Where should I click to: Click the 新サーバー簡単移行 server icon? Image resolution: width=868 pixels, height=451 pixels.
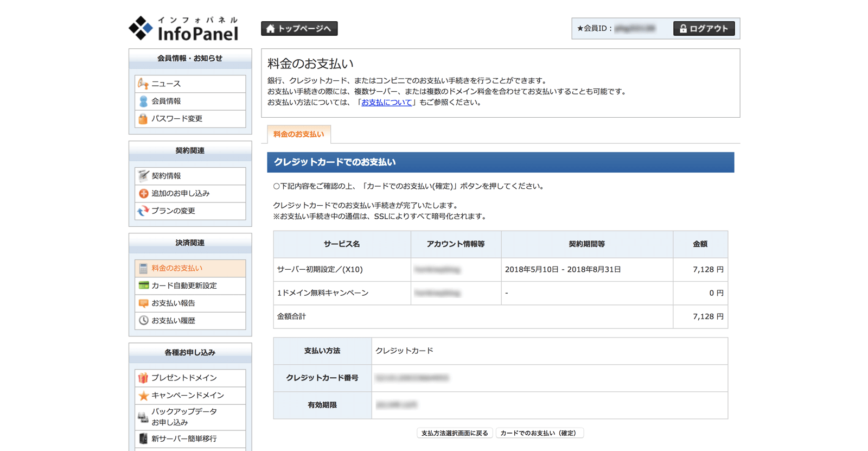pyautogui.click(x=143, y=439)
